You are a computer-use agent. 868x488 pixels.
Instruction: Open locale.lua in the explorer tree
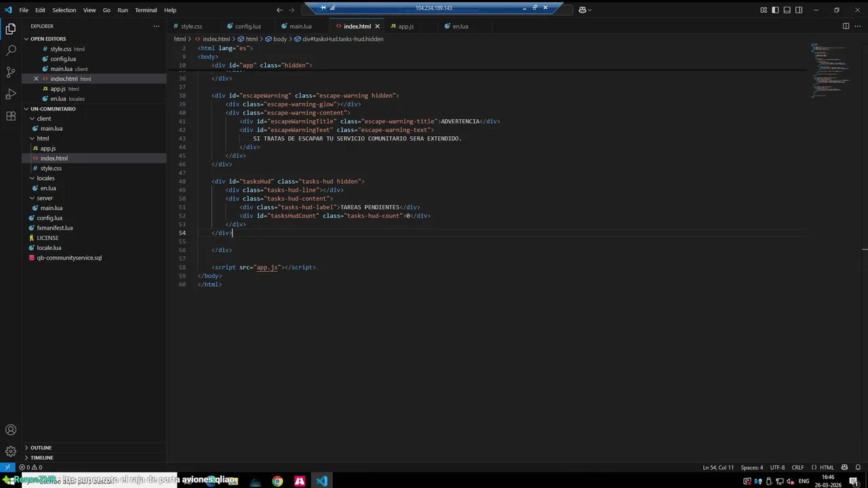click(x=49, y=247)
